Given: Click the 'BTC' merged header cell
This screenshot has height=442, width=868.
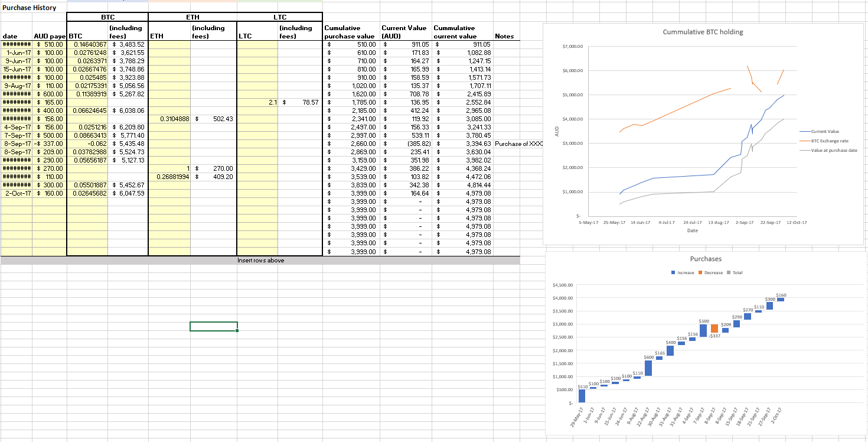Looking at the screenshot, I should click(x=107, y=17).
